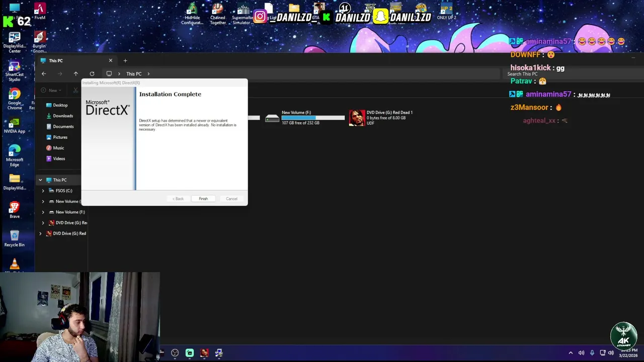Go up one folder level in Explorer
644x362 pixels.
76,74
